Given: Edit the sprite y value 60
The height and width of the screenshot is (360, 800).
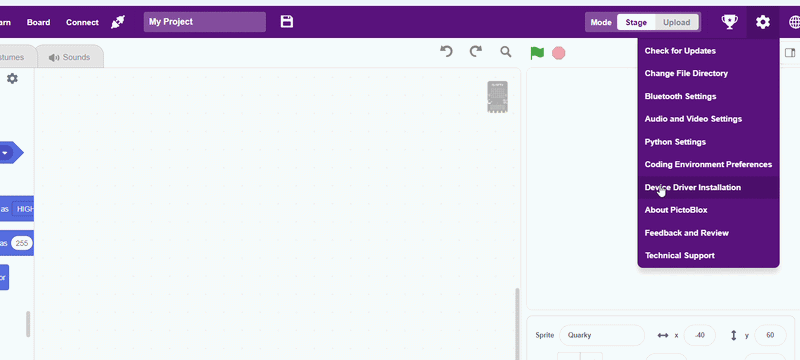Looking at the screenshot, I should click(x=770, y=335).
